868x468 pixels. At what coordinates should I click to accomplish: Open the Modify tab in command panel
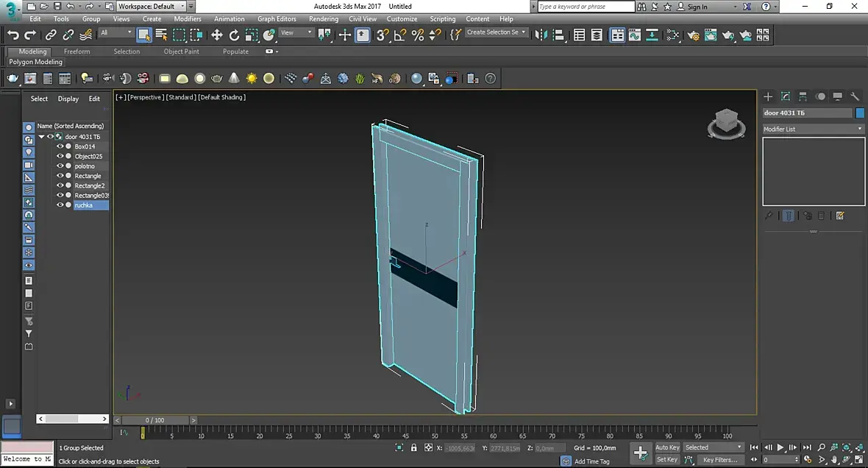[785, 96]
